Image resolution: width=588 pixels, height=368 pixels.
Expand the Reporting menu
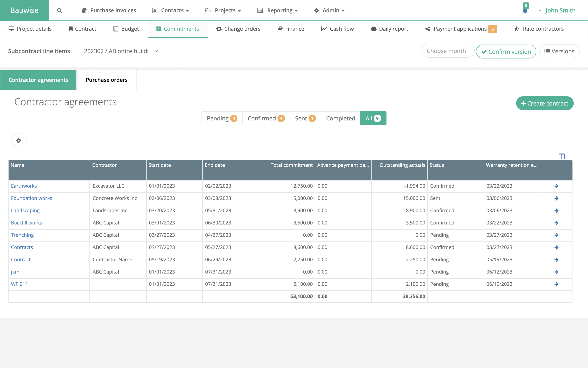[x=277, y=10]
